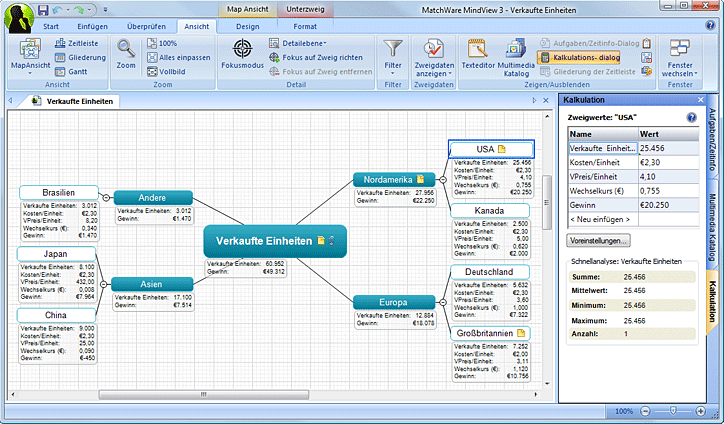Open the Format ribbon tab
The width and height of the screenshot is (724, 424).
pyautogui.click(x=305, y=26)
